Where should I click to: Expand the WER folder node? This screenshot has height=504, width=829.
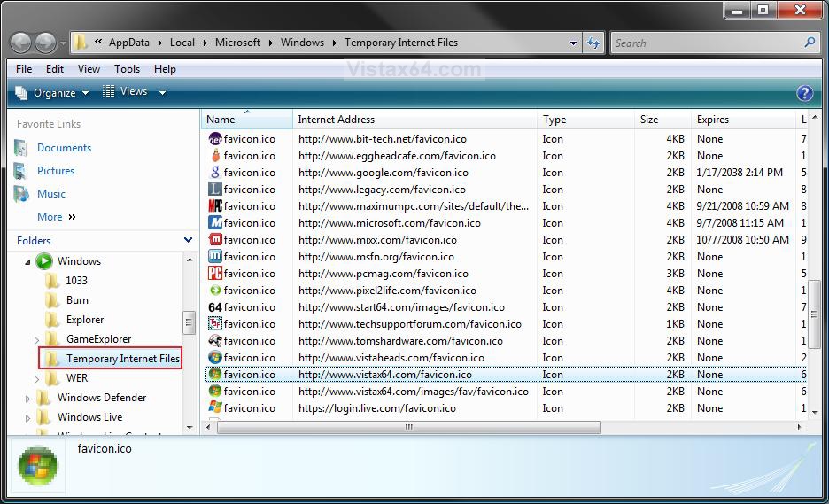tap(36, 379)
